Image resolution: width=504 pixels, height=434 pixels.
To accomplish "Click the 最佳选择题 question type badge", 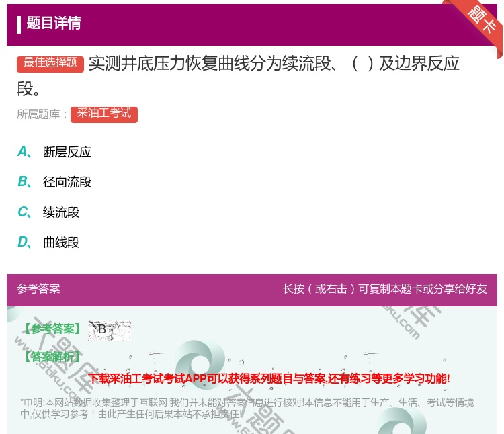I will [x=50, y=64].
